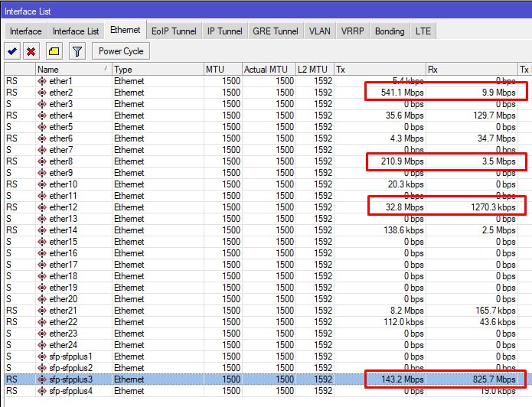Click the interface icon of ether8
The image size is (532, 407).
coord(42,161)
